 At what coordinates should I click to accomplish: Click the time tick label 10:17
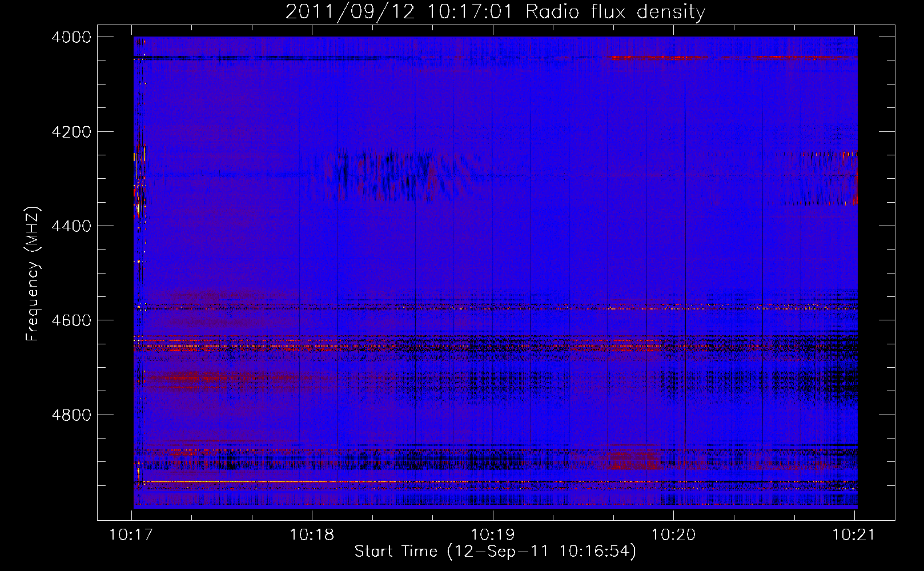[131, 534]
